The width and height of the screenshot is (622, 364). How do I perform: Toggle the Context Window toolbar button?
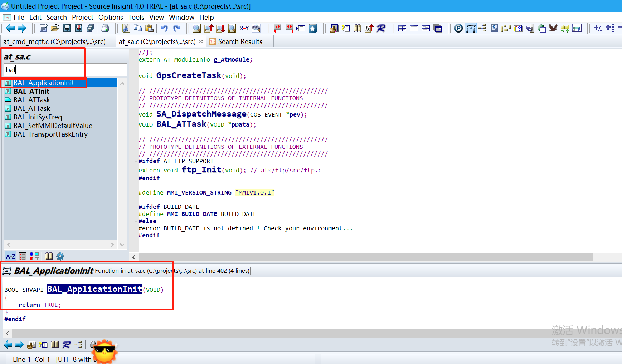tap(471, 28)
